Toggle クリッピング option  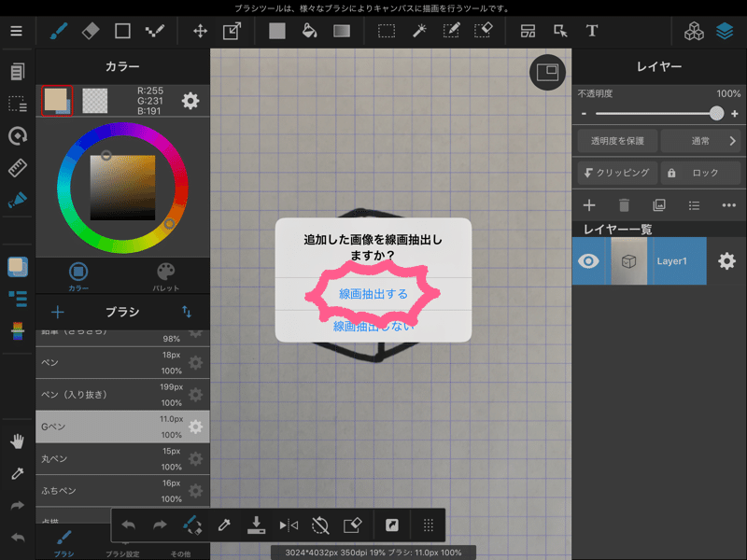pyautogui.click(x=617, y=173)
